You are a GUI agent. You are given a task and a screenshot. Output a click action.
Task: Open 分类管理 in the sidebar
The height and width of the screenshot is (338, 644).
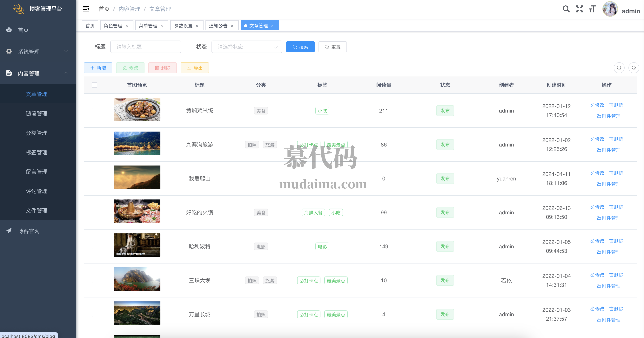(x=37, y=133)
